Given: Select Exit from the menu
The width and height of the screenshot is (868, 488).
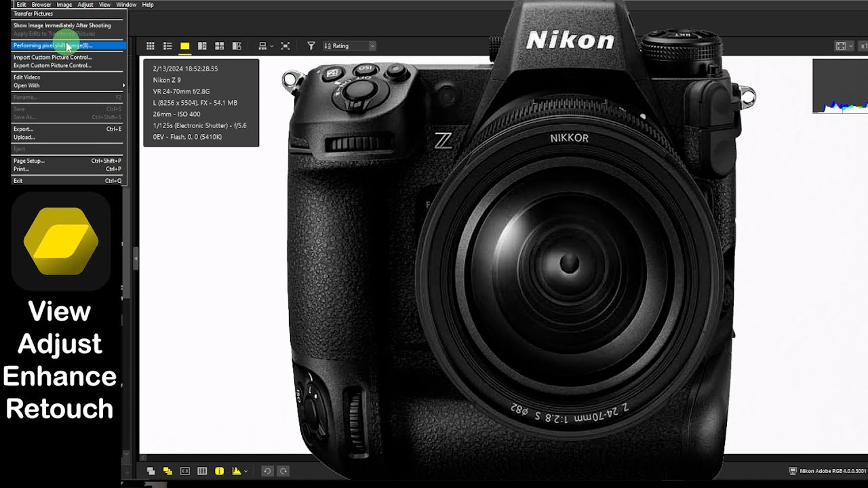Looking at the screenshot, I should coord(68,181).
